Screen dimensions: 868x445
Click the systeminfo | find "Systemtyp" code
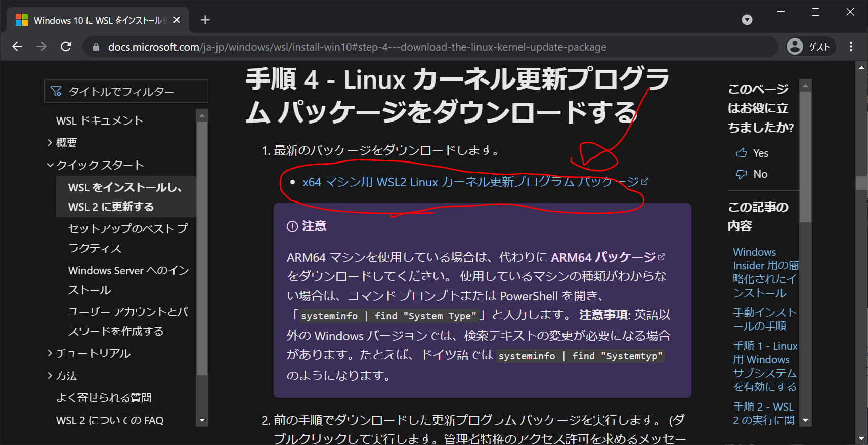580,356
